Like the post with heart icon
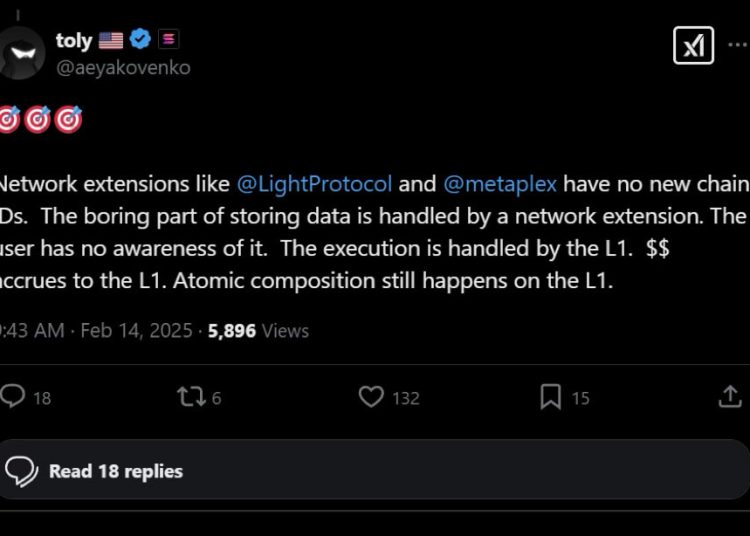Viewport: 750px width, 536px height. pyautogui.click(x=371, y=397)
